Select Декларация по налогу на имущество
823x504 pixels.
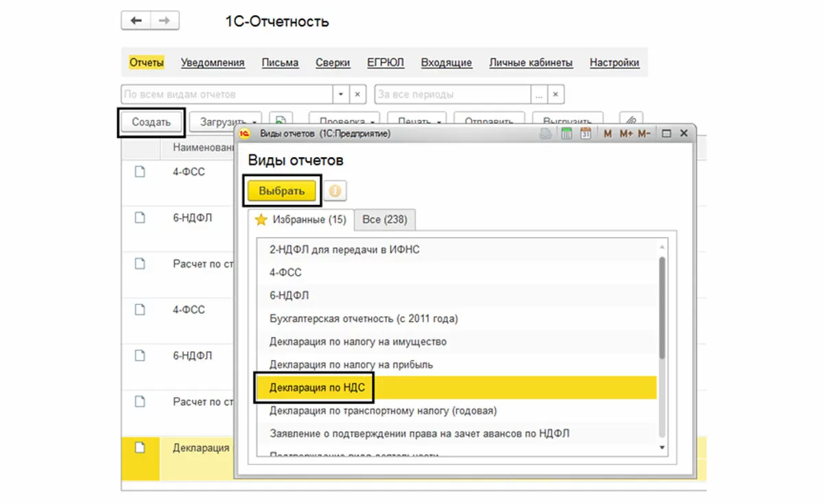457,341
